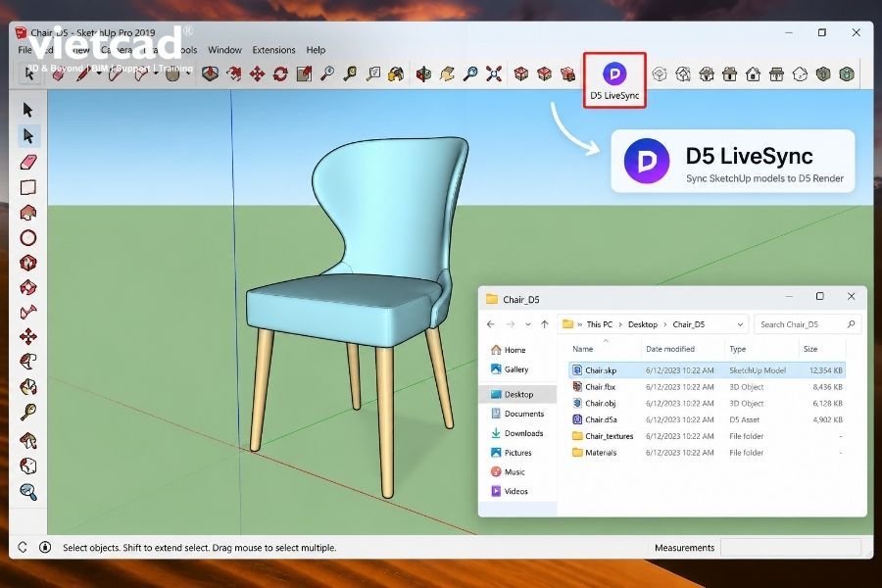Click the mushroom-shaped icon in left toolbar
This screenshot has width=882, height=588.
(28, 441)
